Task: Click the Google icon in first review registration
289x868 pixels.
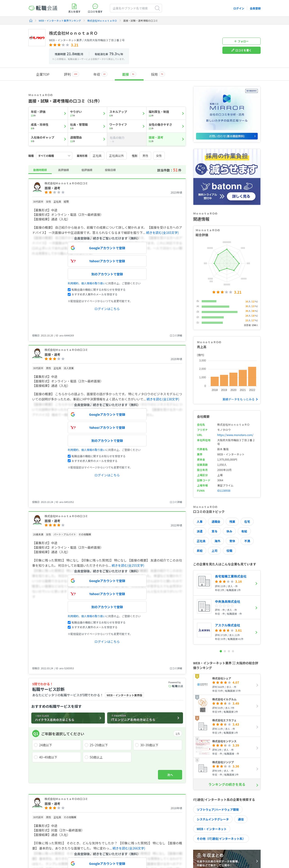Action: [73, 248]
